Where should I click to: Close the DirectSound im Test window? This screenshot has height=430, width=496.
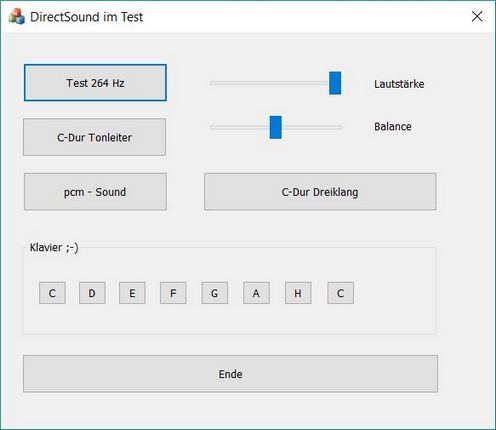pyautogui.click(x=477, y=16)
